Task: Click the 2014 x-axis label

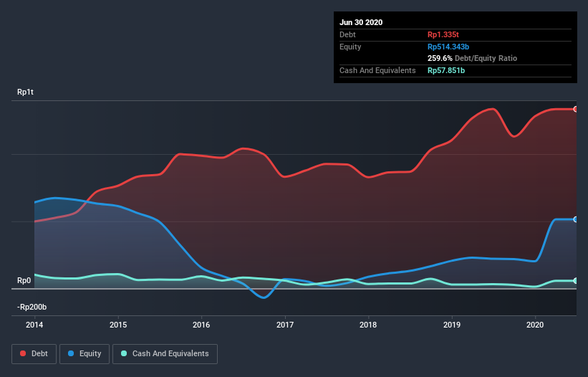Action: 34,325
